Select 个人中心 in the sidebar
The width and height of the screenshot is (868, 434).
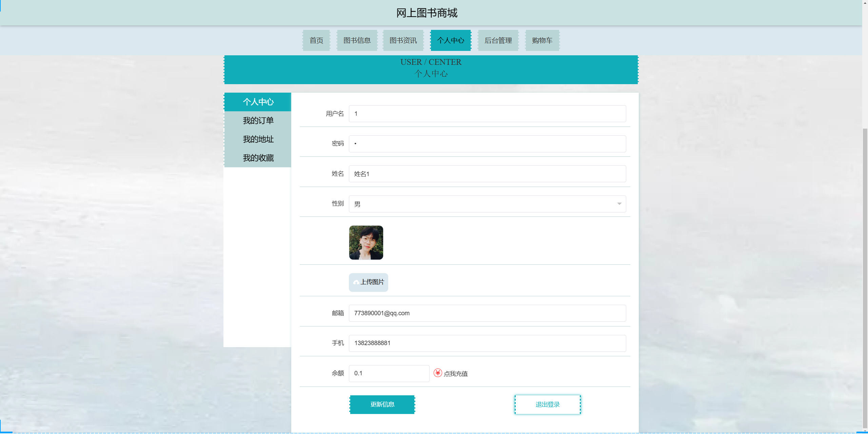[x=258, y=102]
